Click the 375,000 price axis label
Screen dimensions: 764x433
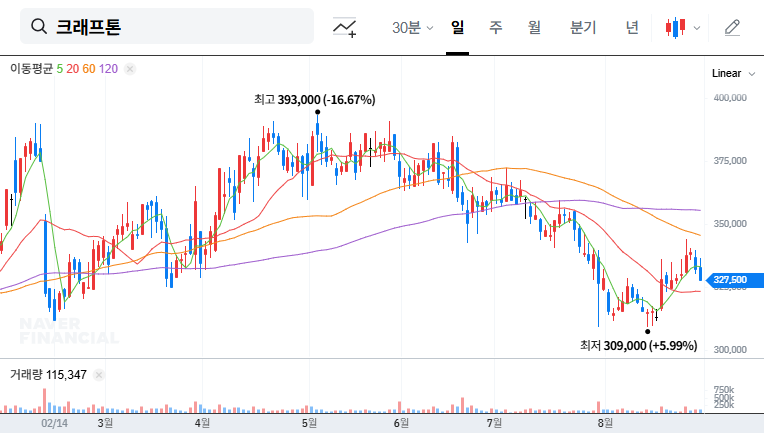coord(730,161)
